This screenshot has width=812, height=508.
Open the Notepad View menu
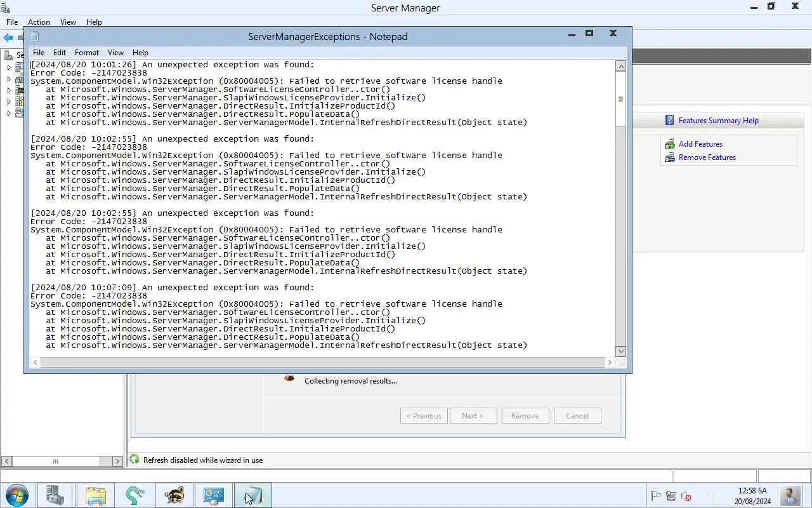115,53
